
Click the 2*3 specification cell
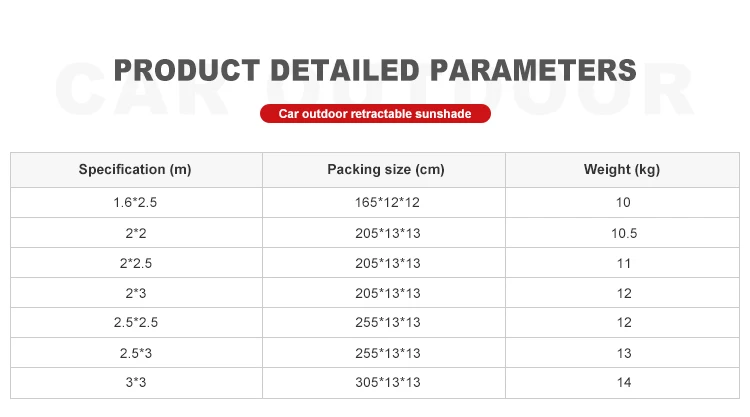135,292
